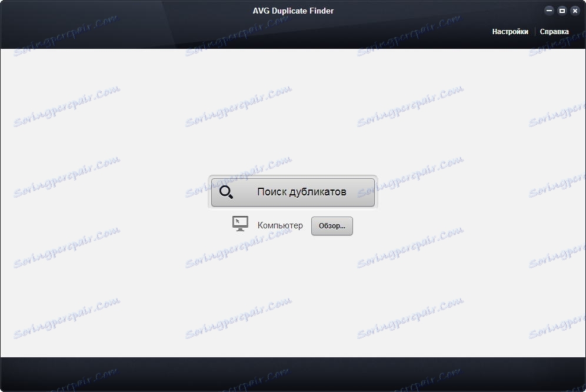Screen dimensions: 586x392
Task: Open the Настройки settings menu
Action: (510, 31)
